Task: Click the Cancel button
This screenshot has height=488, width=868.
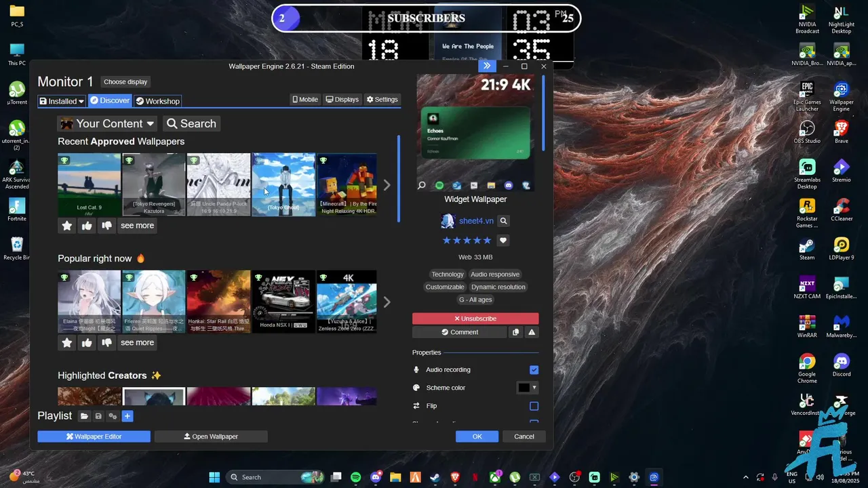Action: click(524, 436)
